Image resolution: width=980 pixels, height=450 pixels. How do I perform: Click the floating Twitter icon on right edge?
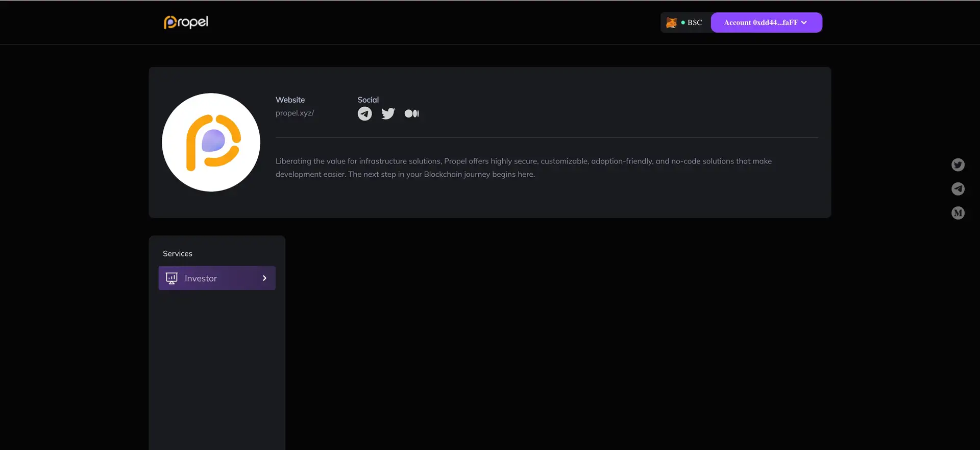coord(958,164)
